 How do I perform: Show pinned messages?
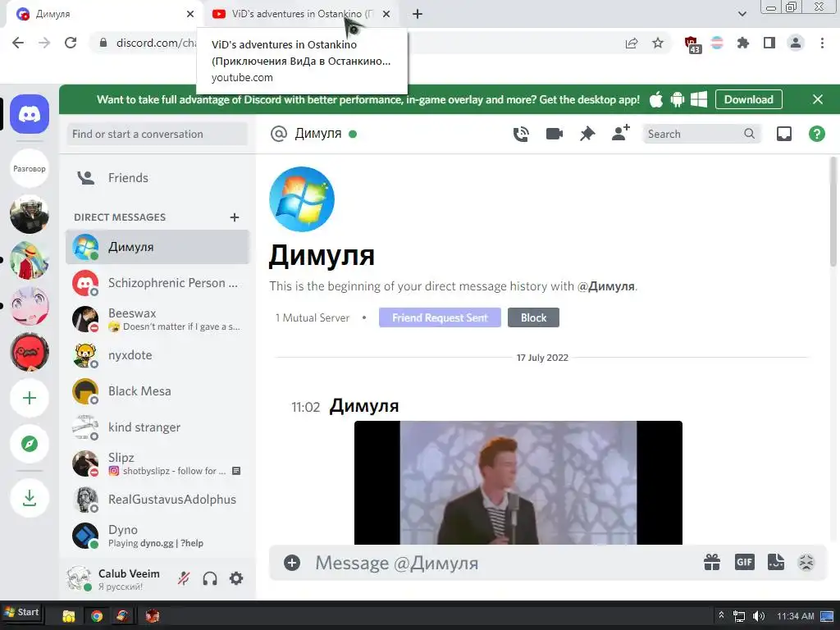coord(587,134)
